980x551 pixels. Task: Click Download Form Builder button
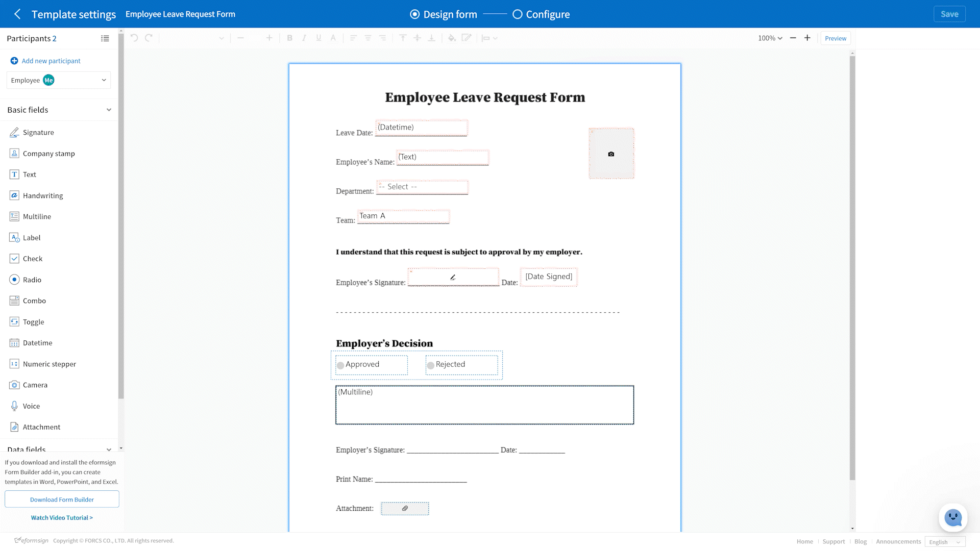(62, 499)
